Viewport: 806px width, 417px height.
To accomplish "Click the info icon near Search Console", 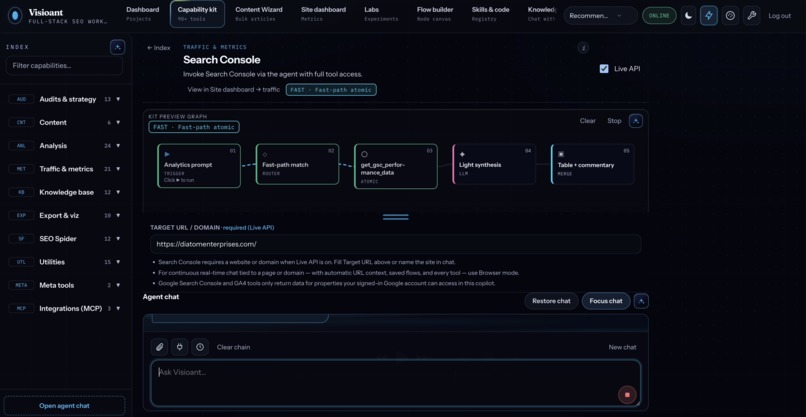I will coord(582,48).
